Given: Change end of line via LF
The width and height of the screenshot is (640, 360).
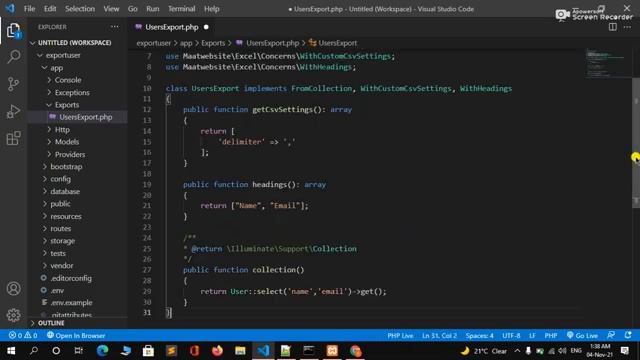Looking at the screenshot, I should (x=532, y=336).
